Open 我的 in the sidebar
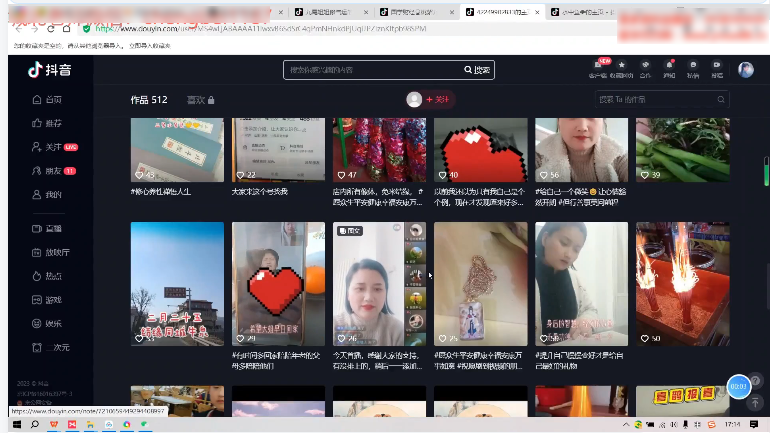This screenshot has height=433, width=770. pyautogui.click(x=47, y=194)
